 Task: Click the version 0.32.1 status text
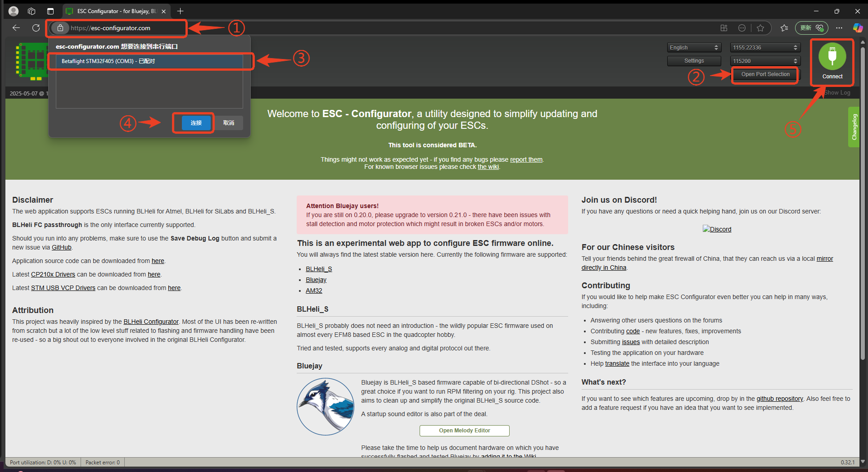coord(847,463)
